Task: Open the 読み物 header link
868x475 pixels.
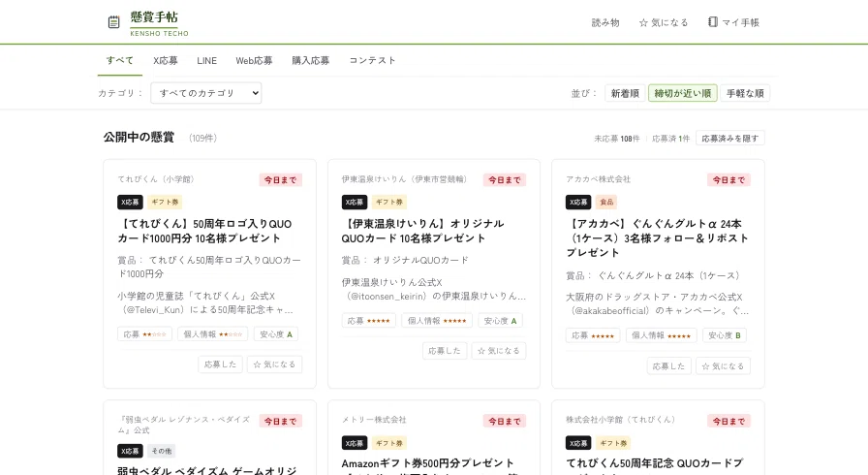Action: 605,22
